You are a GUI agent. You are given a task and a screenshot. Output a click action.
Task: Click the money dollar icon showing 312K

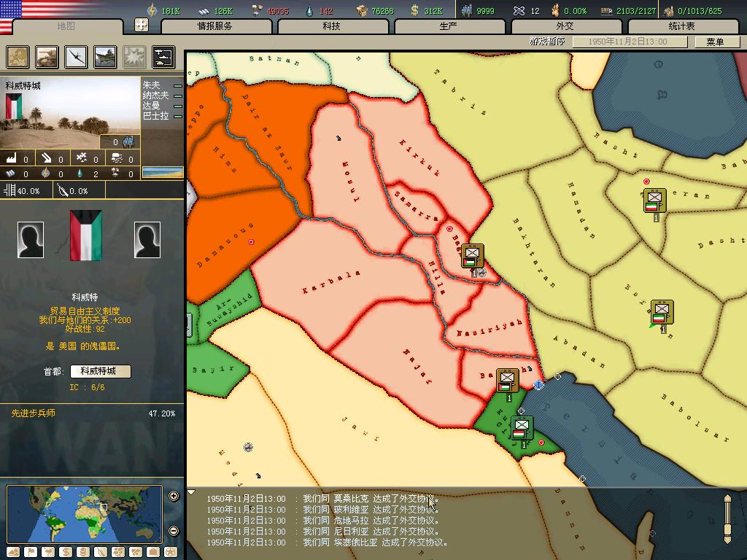coord(414,10)
